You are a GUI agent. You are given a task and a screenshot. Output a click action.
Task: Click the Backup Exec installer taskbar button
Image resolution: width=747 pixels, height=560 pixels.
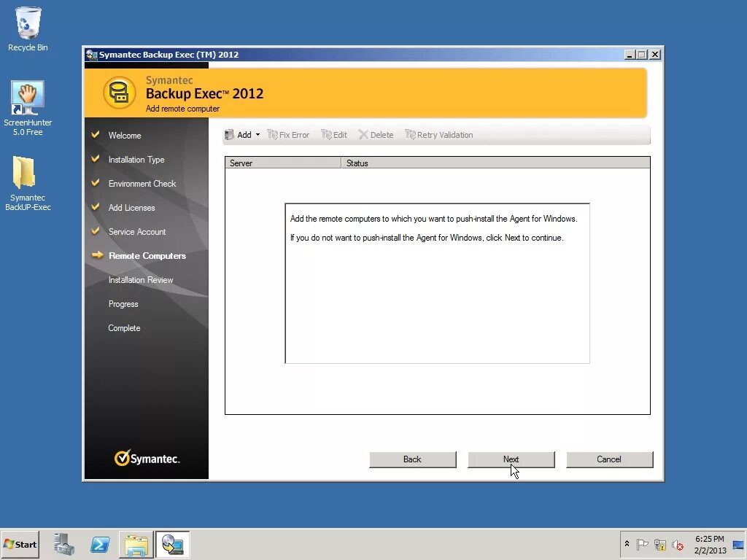172,544
